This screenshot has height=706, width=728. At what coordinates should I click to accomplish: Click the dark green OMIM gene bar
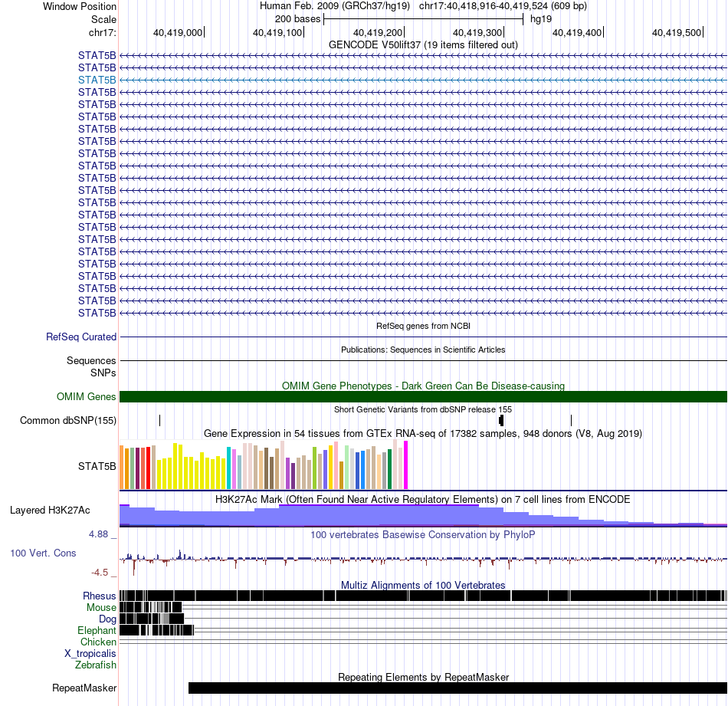[423, 396]
